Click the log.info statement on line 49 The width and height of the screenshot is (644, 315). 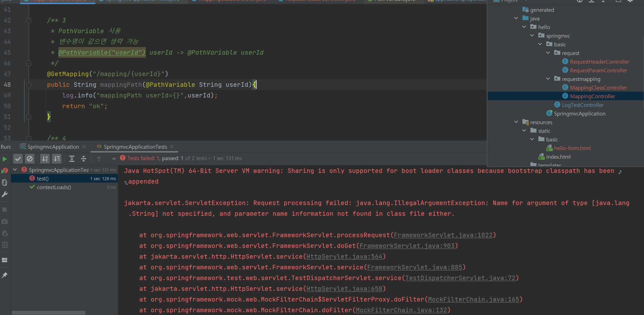coord(140,95)
